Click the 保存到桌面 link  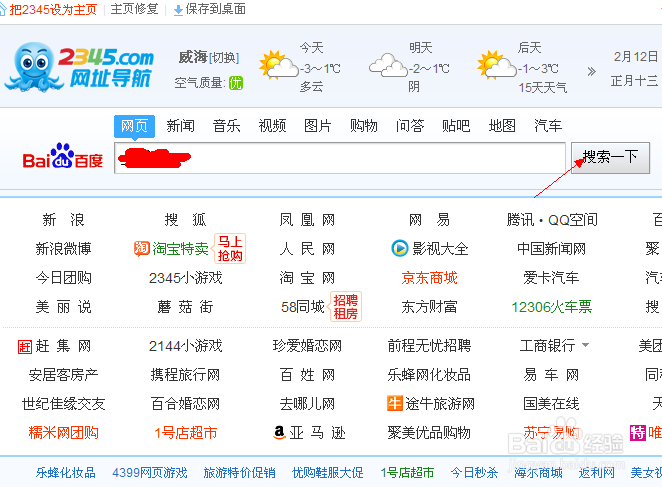pos(215,9)
